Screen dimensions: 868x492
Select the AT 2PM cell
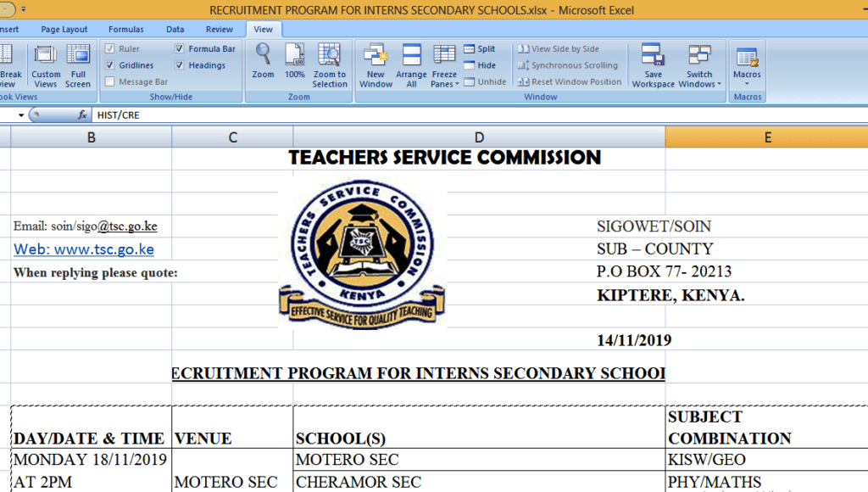tap(92, 482)
